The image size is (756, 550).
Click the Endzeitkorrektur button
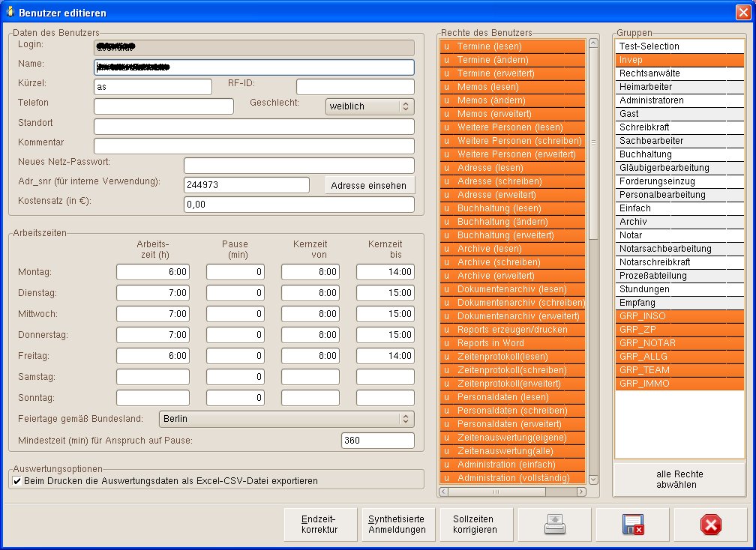pyautogui.click(x=321, y=525)
